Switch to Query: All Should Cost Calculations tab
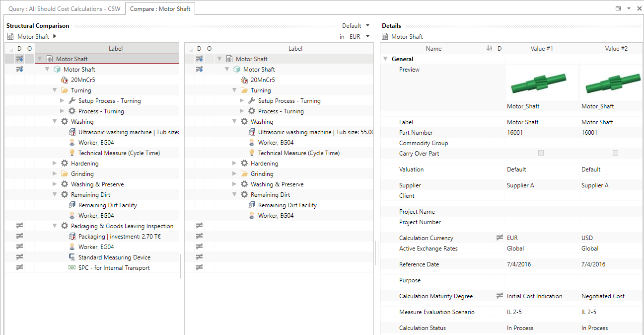This screenshot has height=335, width=644. [x=64, y=9]
